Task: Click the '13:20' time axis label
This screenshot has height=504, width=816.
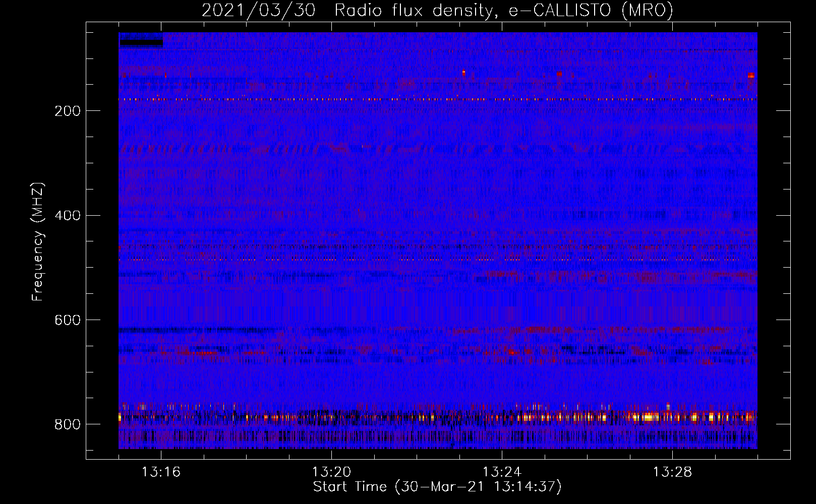Action: pos(331,472)
